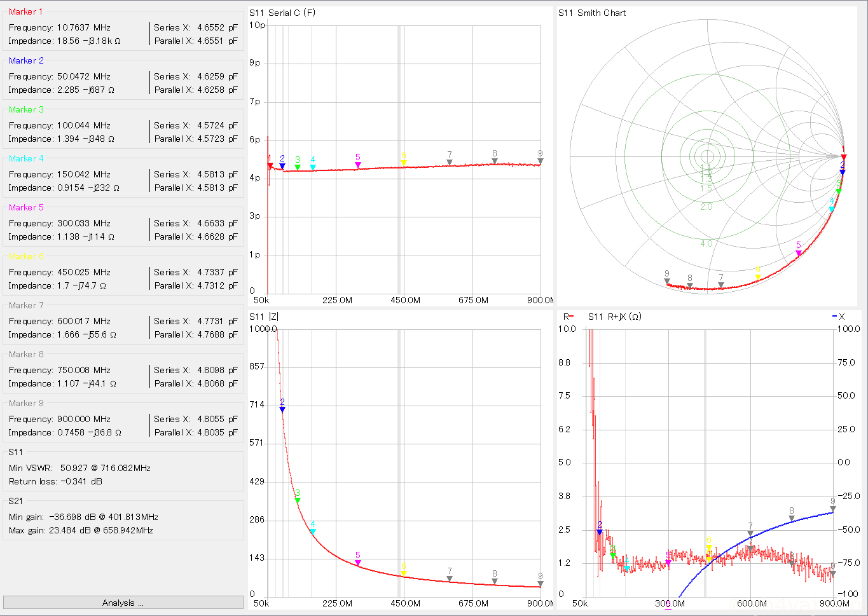Viewport: 868px width, 616px height.
Task: Click the S11 |Z| chart title
Action: 263,316
